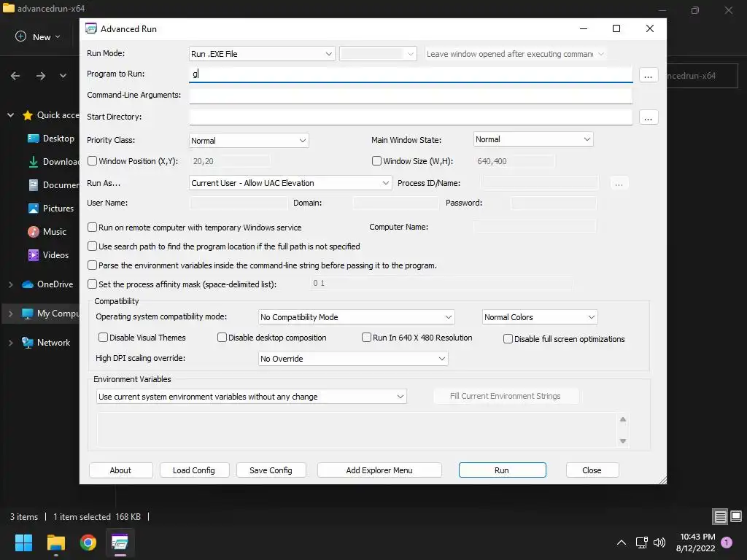Tick Run In 640 X 480 Resolution
The width and height of the screenshot is (747, 560).
(366, 337)
